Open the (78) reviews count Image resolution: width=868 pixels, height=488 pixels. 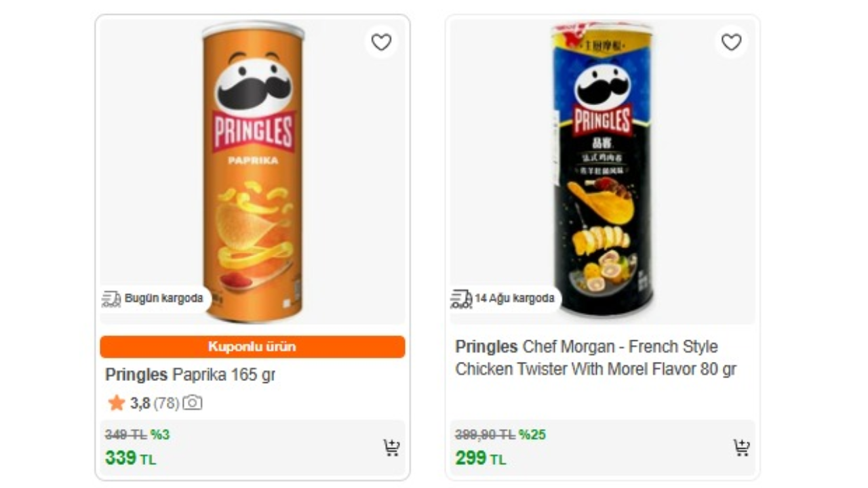point(166,403)
